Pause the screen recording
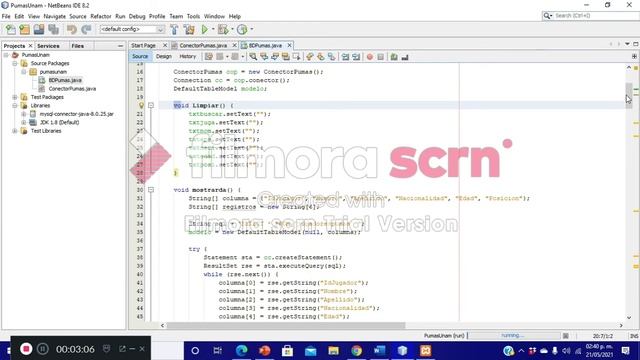The width and height of the screenshot is (640, 360). [42, 349]
